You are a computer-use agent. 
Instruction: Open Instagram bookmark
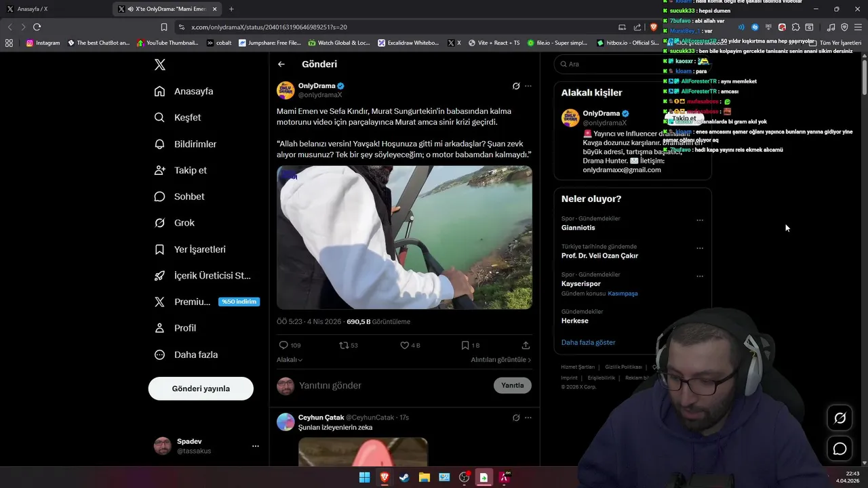[43, 43]
